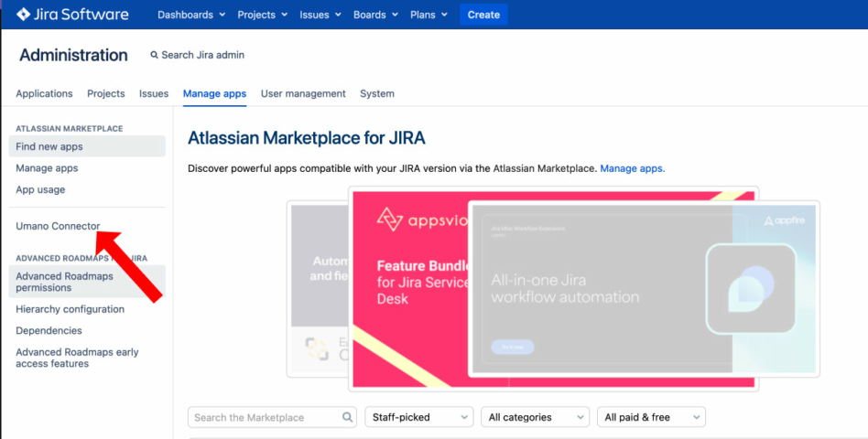Expand the Issues menu in top bar
868x439 pixels.
pos(320,15)
